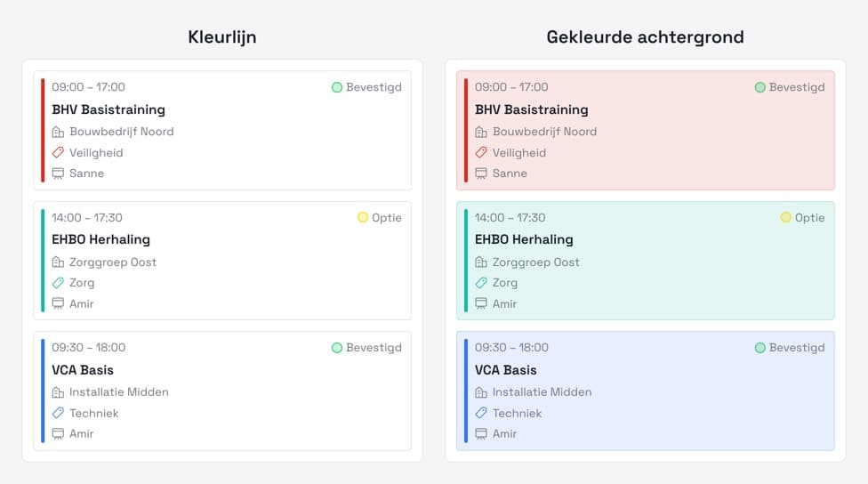The image size is (868, 484).
Task: Click blue color line on Kleurlijn VCA Basis card
Action: point(43,391)
